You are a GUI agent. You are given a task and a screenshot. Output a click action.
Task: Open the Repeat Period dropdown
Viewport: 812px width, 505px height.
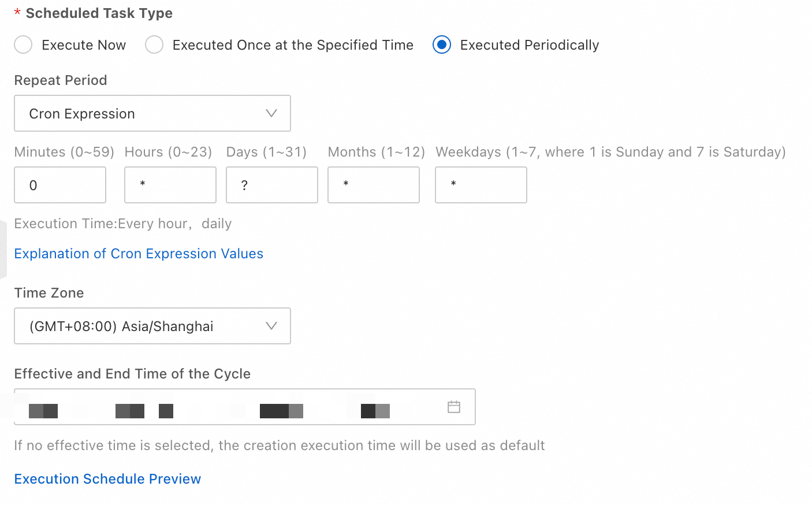click(x=152, y=113)
